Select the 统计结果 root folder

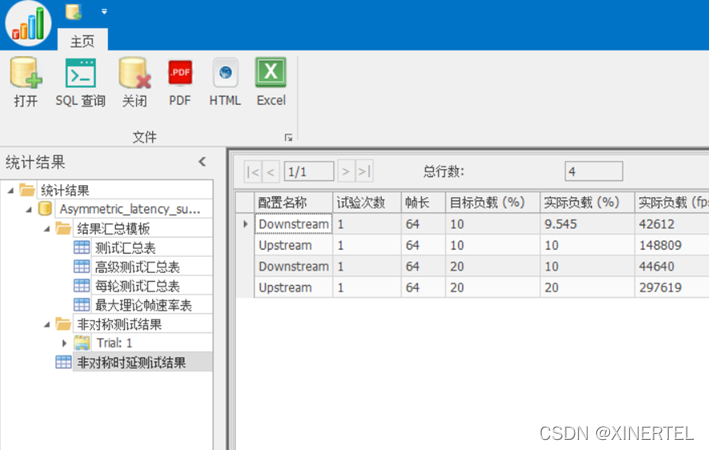click(65, 190)
